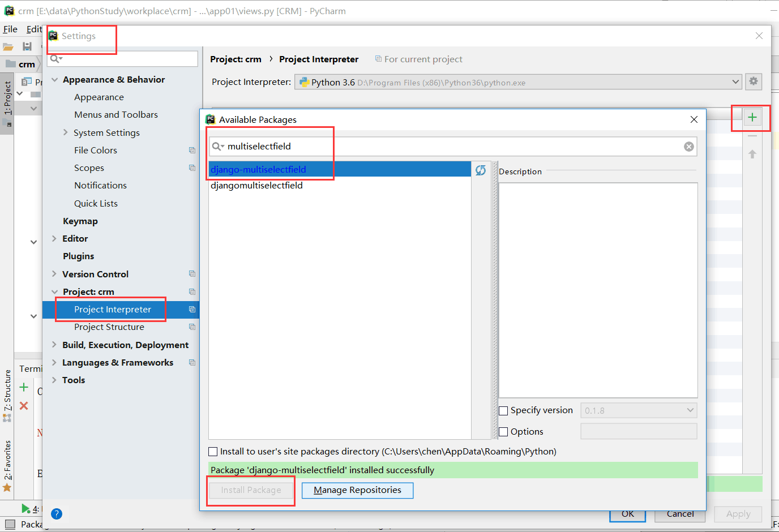The image size is (779, 532).
Task: Collapse the Appearance & Behavior section
Action: 55,80
